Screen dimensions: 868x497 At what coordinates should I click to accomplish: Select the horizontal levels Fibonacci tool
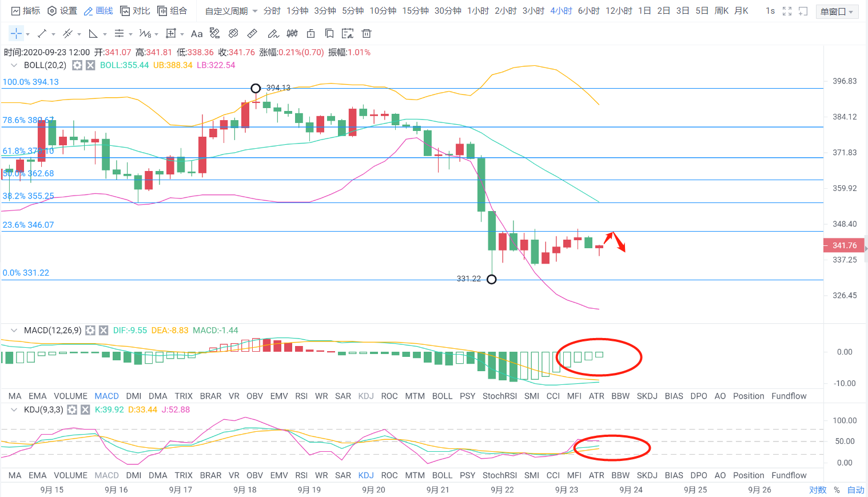tap(119, 34)
